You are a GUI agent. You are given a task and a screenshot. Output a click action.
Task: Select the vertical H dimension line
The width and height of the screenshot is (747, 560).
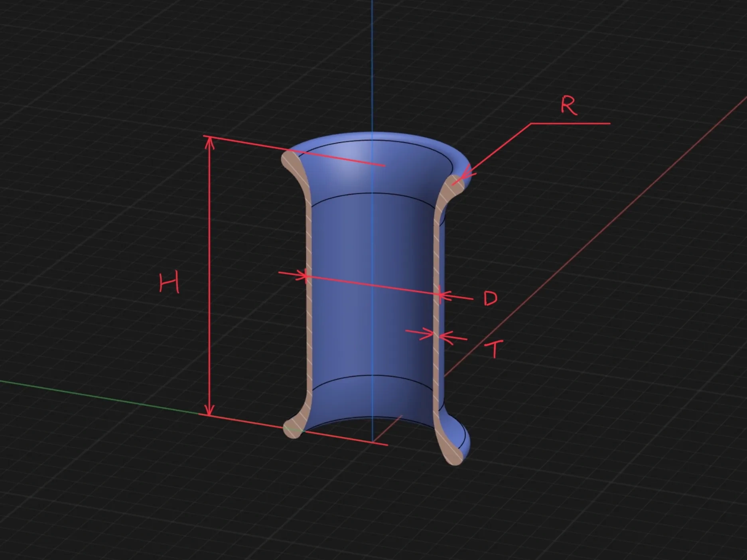tap(209, 279)
